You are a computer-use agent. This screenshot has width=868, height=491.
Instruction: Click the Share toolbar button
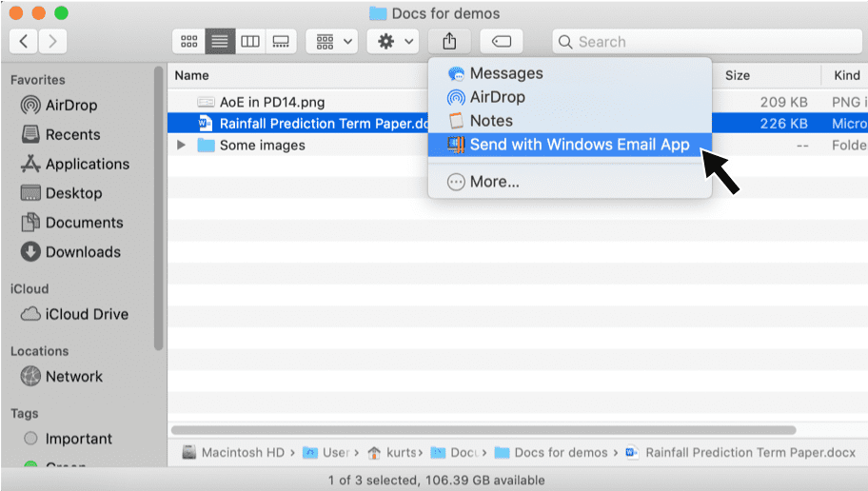[x=449, y=42]
